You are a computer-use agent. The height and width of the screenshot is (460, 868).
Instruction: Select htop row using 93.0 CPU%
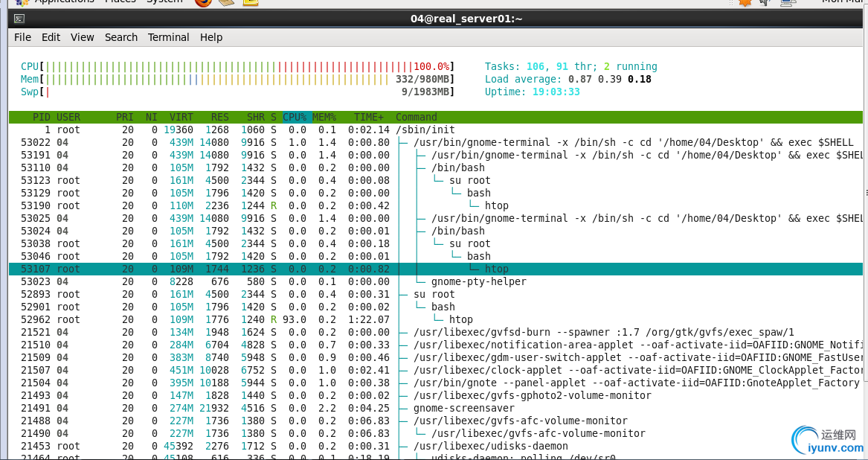click(x=436, y=320)
